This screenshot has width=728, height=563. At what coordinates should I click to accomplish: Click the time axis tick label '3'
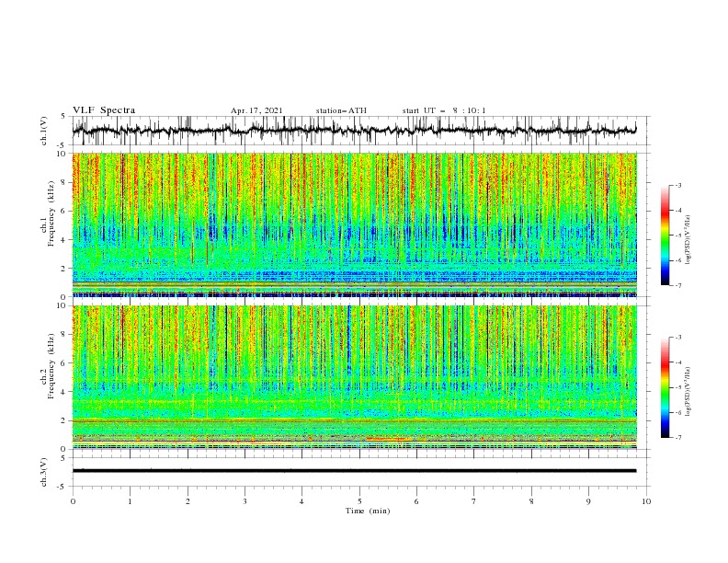(245, 501)
